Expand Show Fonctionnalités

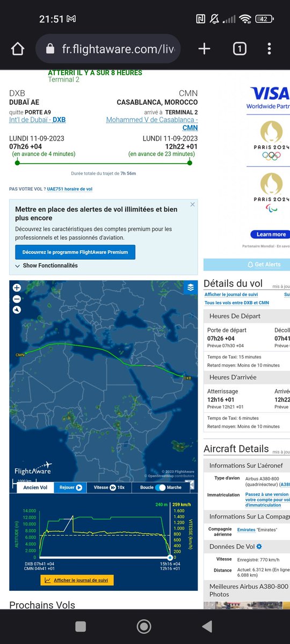point(46,266)
